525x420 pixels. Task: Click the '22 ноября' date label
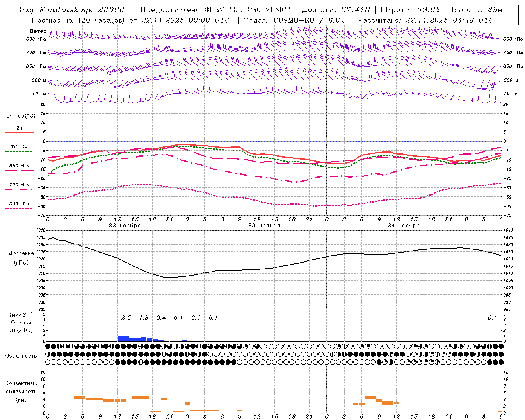125,226
